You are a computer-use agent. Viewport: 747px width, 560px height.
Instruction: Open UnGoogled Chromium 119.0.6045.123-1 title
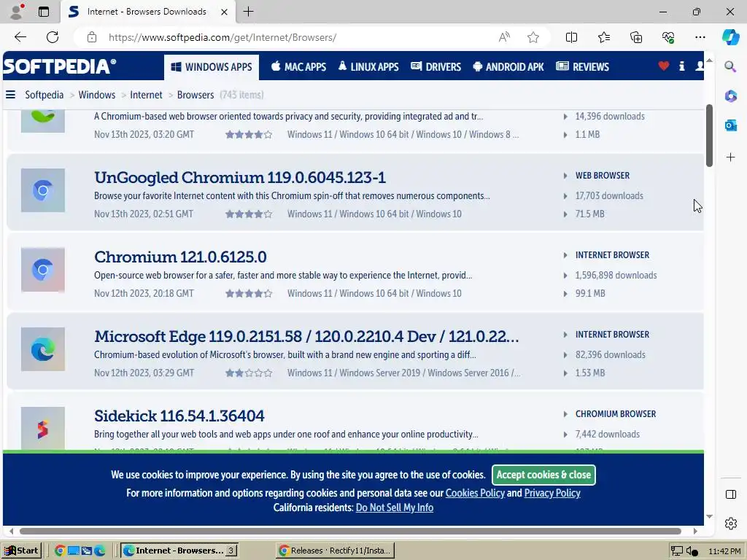239,178
